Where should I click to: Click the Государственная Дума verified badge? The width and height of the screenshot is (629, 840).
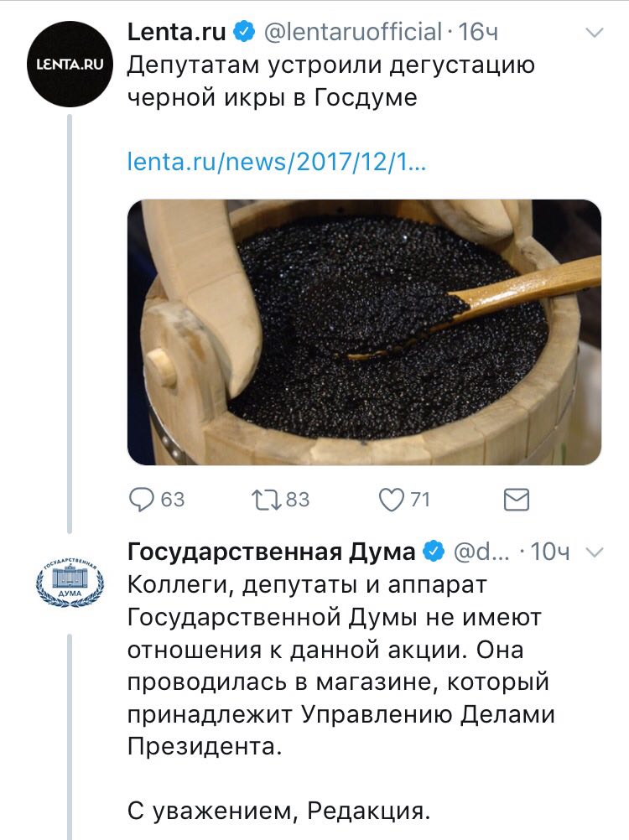434,552
